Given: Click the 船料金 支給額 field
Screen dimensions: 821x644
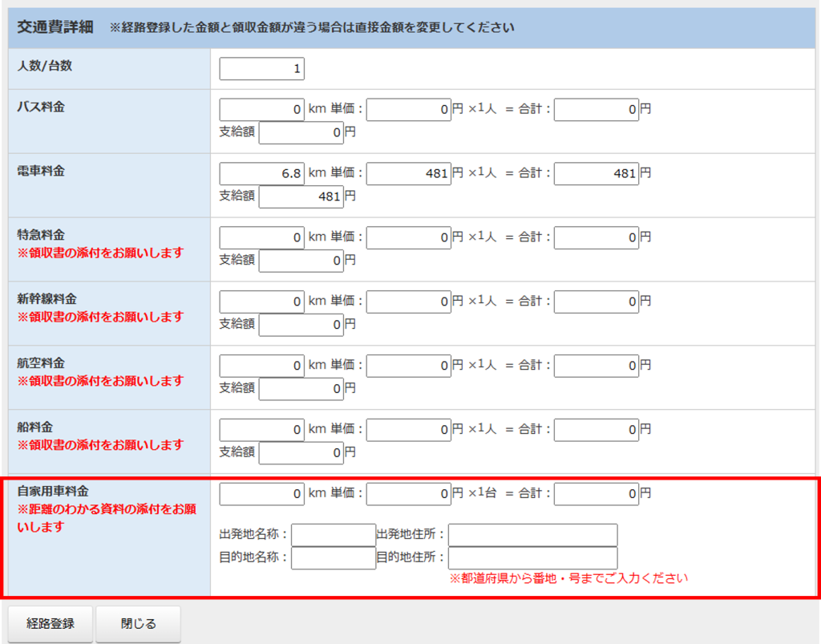Looking at the screenshot, I should 301,453.
